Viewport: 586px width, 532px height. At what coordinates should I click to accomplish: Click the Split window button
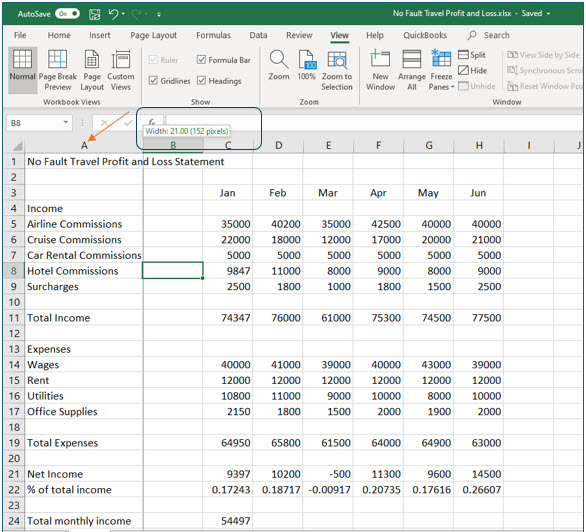click(472, 55)
